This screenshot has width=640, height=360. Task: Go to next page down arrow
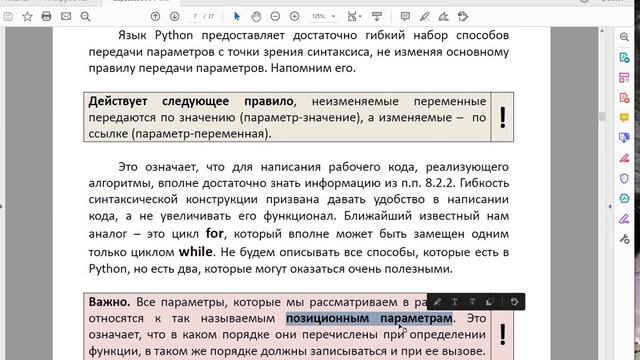(174, 16)
